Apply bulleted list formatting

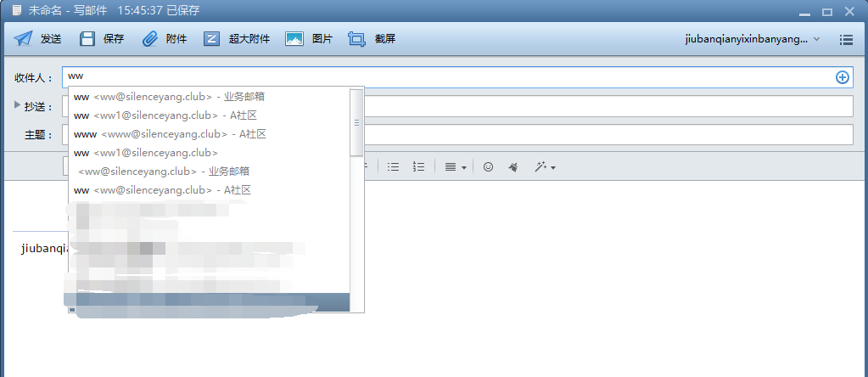[x=393, y=167]
